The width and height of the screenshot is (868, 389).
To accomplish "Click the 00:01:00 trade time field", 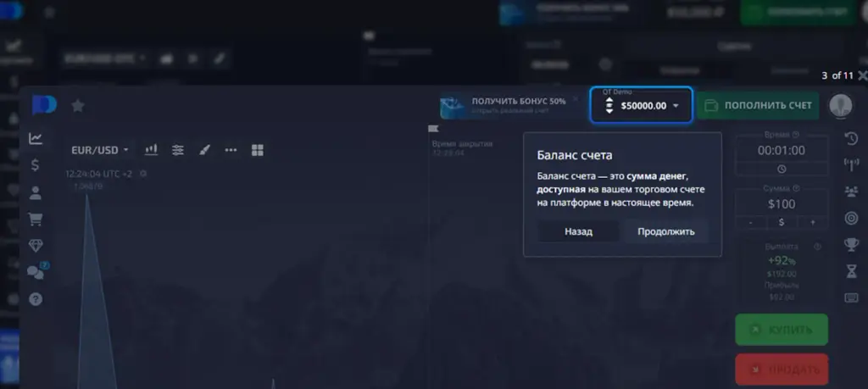I will (782, 151).
